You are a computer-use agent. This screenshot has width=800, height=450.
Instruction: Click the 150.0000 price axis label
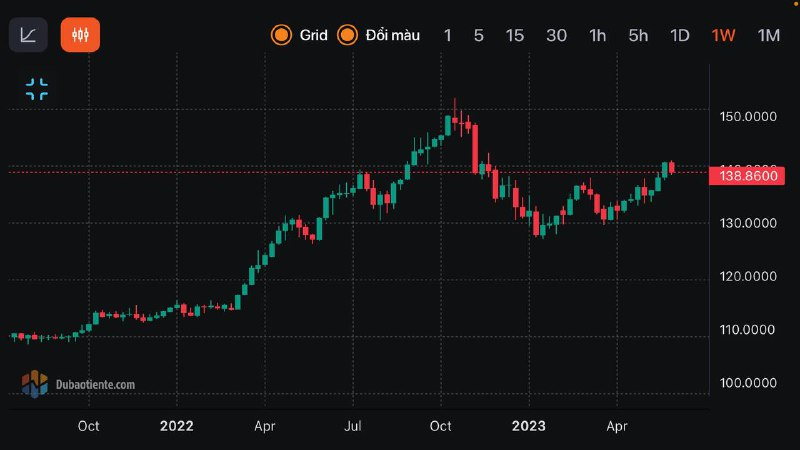[x=748, y=117]
